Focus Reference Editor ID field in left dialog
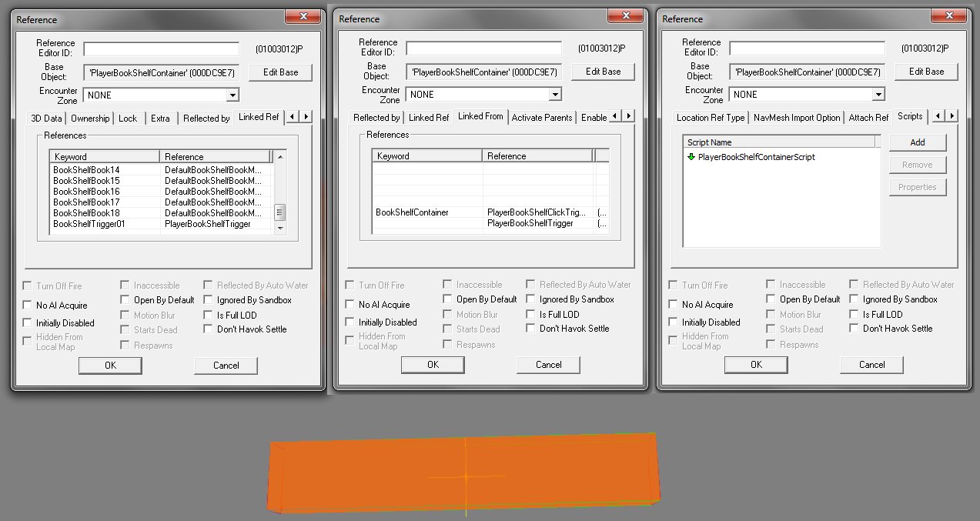The width and height of the screenshot is (980, 521). pos(162,49)
